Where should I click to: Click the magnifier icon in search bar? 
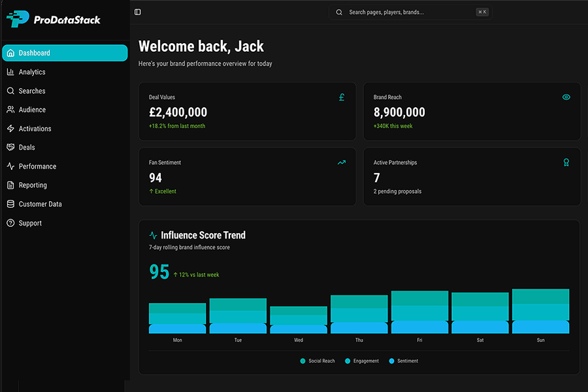coord(339,12)
